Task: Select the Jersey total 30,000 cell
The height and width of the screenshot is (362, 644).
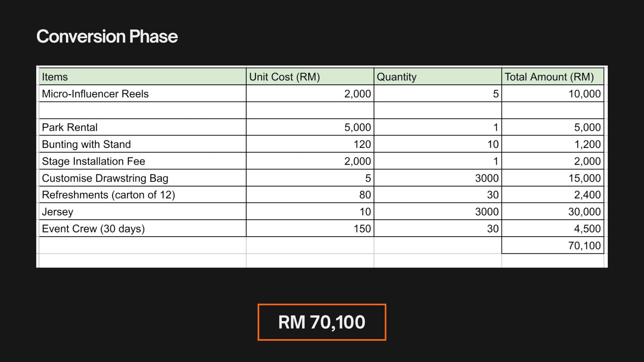Action: 553,212
